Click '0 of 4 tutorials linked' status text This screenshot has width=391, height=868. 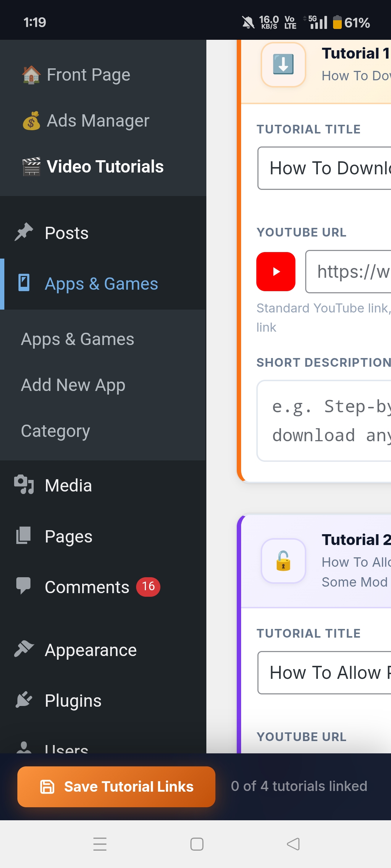coord(299,786)
